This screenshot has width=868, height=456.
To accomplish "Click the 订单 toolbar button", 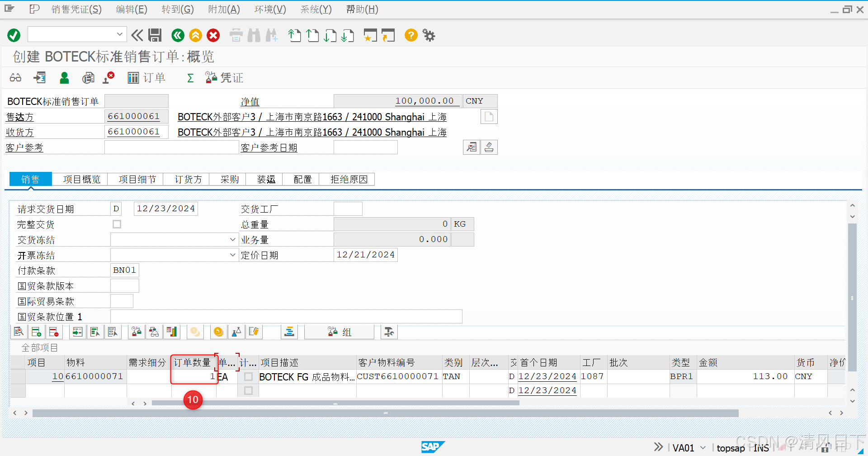I will (x=146, y=78).
